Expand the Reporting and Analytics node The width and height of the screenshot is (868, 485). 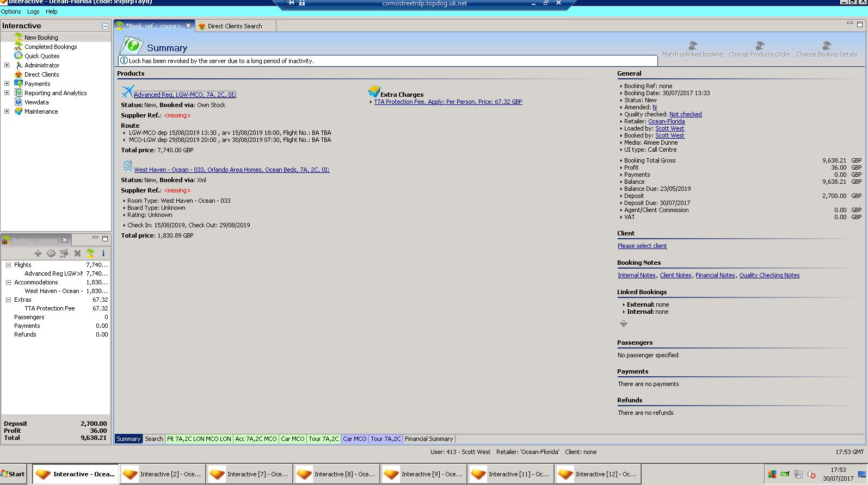point(7,93)
